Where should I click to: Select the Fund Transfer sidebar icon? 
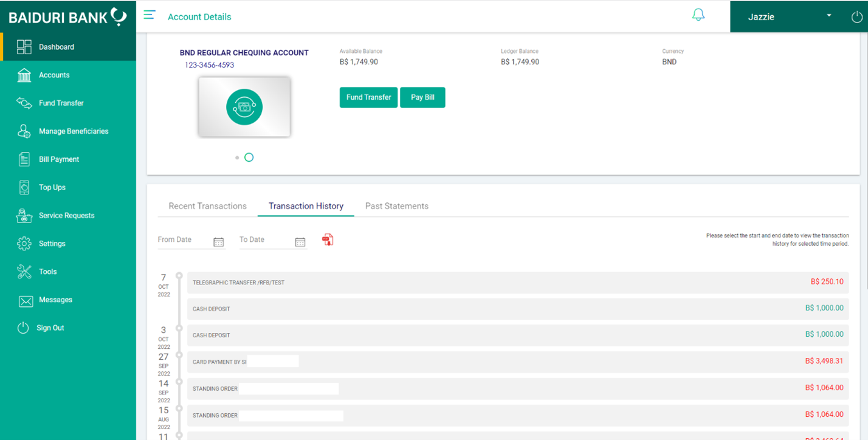click(x=23, y=103)
